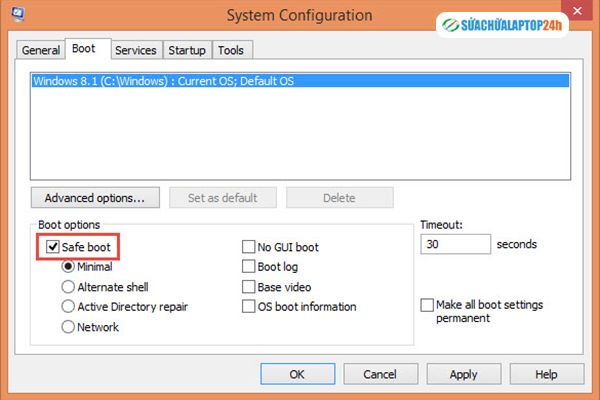The image size is (600, 400).
Task: Close the System Configuration window
Action: [577, 11]
